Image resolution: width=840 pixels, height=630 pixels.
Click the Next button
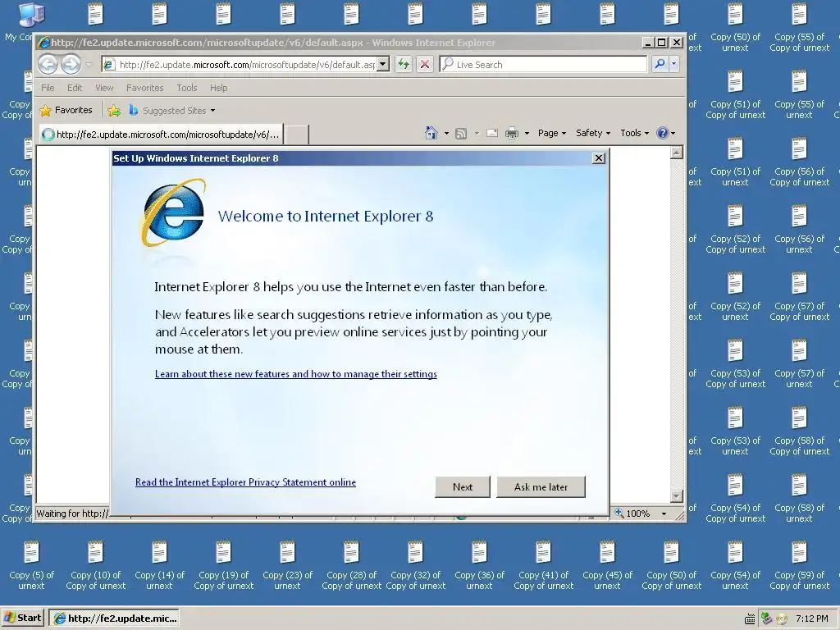[463, 487]
